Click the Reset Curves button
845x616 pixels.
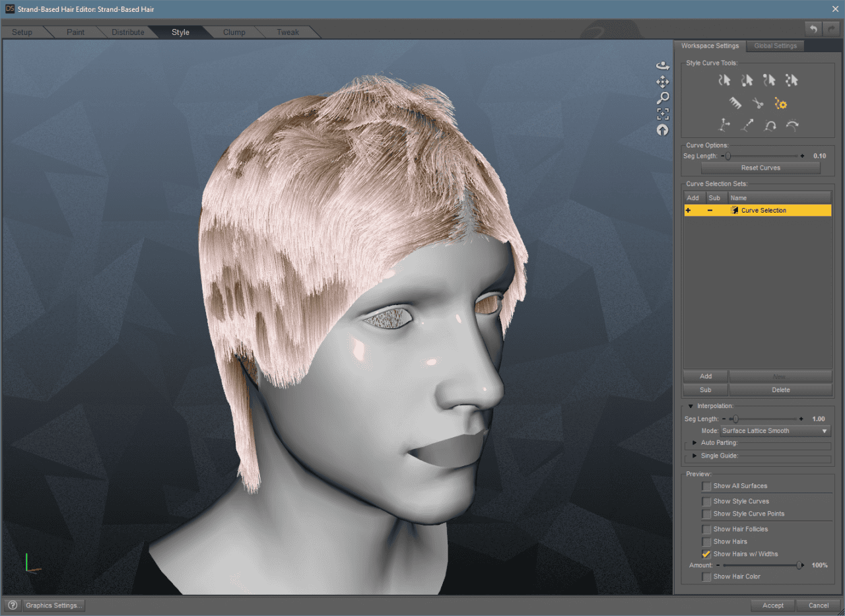[x=760, y=168]
